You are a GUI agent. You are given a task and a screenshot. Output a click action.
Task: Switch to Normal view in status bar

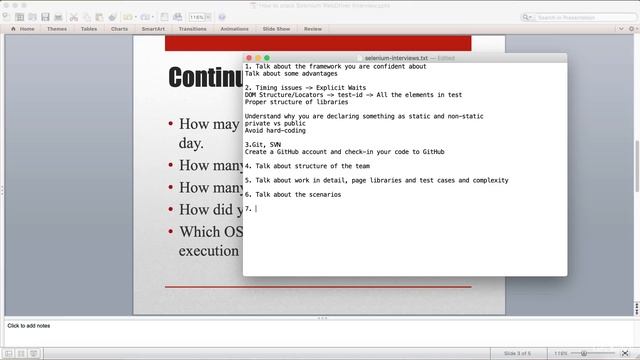pyautogui.click(x=8, y=353)
